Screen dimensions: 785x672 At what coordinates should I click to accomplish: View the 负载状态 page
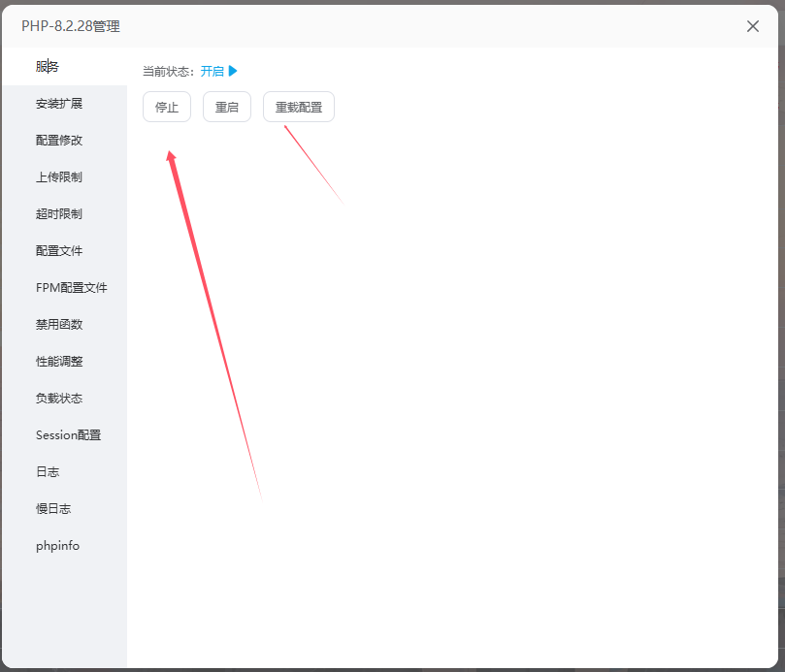(59, 399)
